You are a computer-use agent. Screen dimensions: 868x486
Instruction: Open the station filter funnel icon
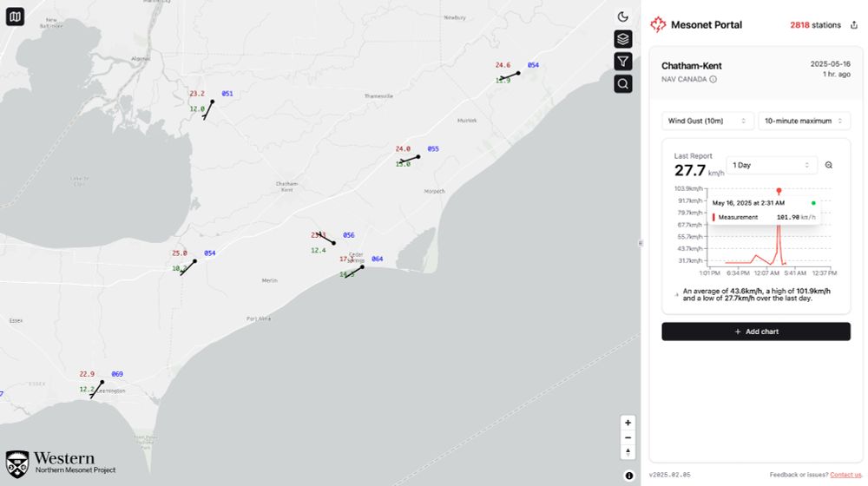coord(622,62)
